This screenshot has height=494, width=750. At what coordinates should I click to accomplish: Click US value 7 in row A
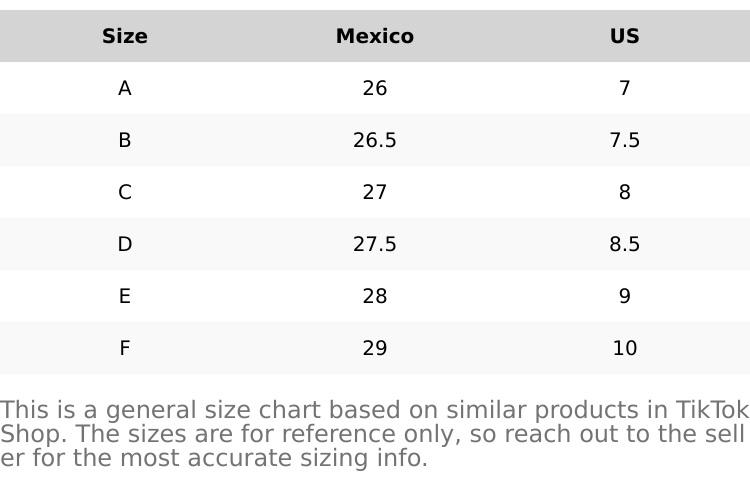625,89
